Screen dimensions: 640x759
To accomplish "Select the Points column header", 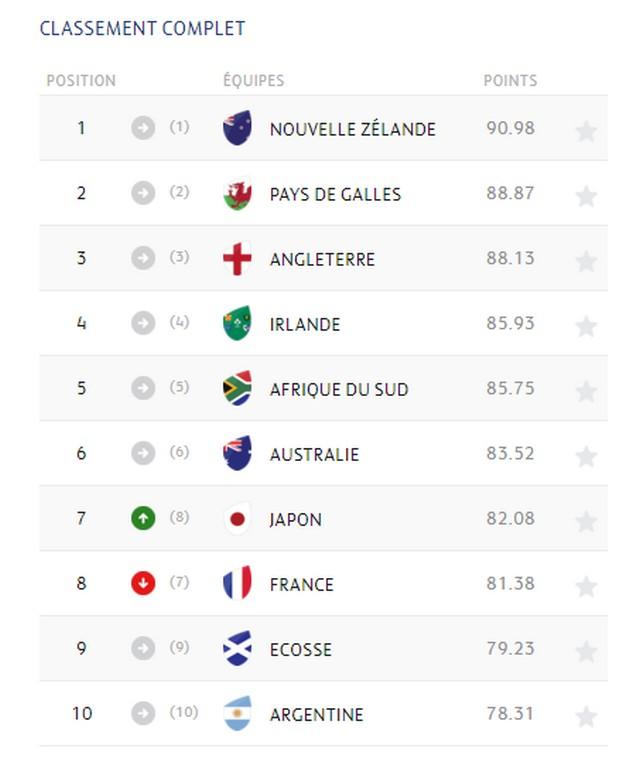I will tap(510, 80).
